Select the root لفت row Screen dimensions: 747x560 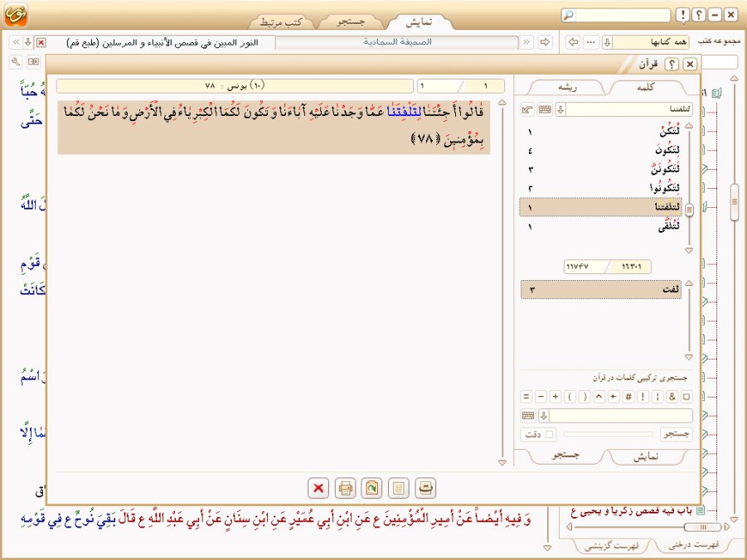pos(601,289)
